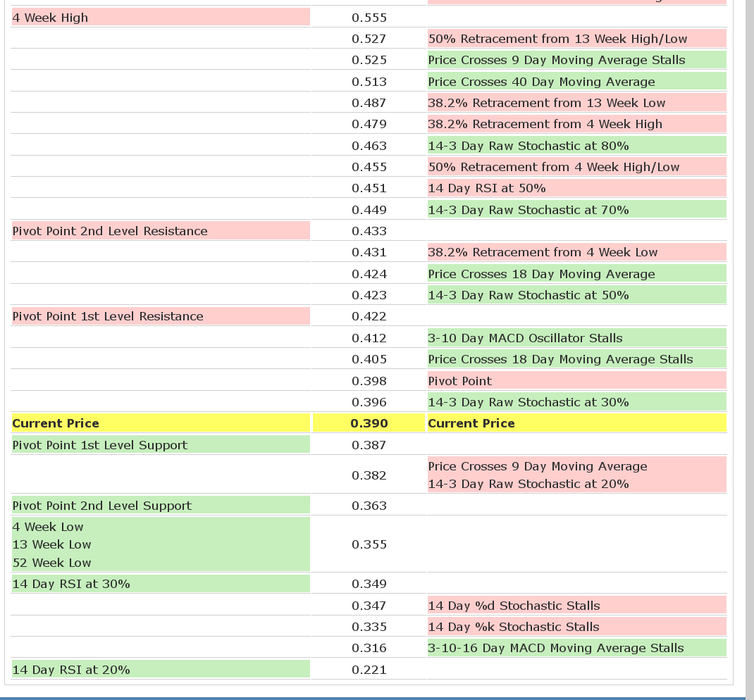Select the 0.424 price value
This screenshot has width=754, height=700.
coord(369,274)
